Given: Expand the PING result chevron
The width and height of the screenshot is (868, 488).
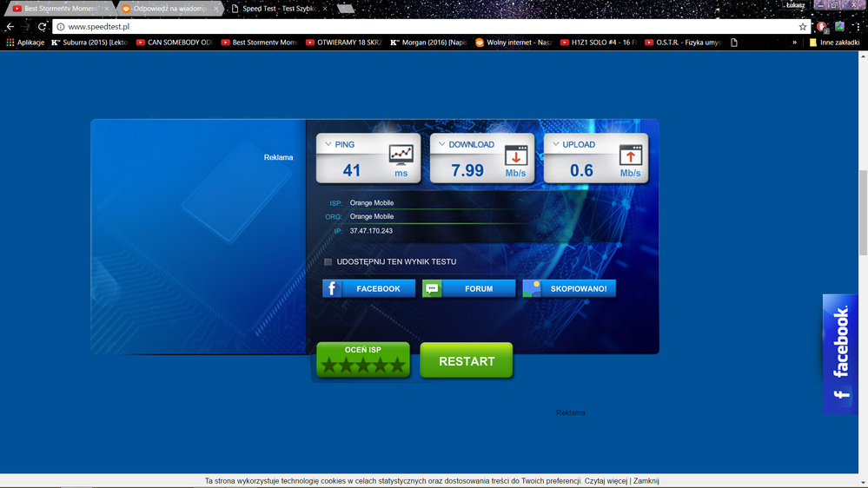Looking at the screenshot, I should tap(328, 144).
